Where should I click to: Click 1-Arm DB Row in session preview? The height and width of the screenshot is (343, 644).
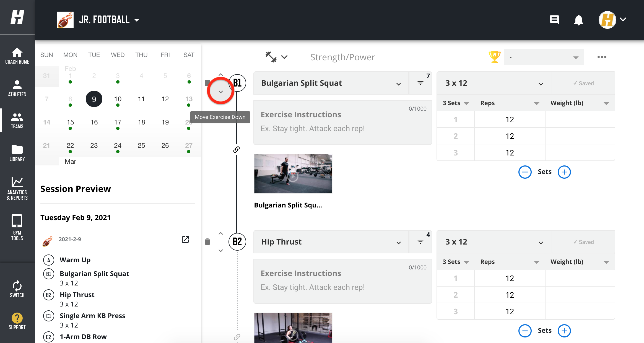83,337
